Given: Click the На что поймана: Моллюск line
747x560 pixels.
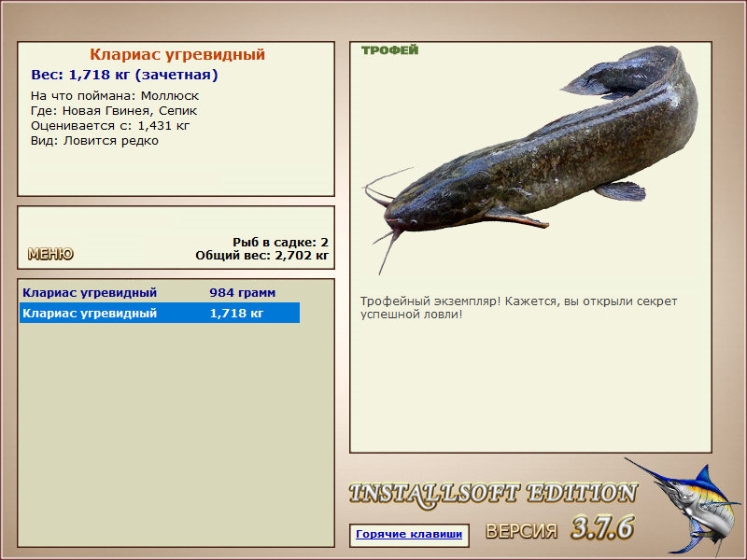Looking at the screenshot, I should click(x=115, y=96).
